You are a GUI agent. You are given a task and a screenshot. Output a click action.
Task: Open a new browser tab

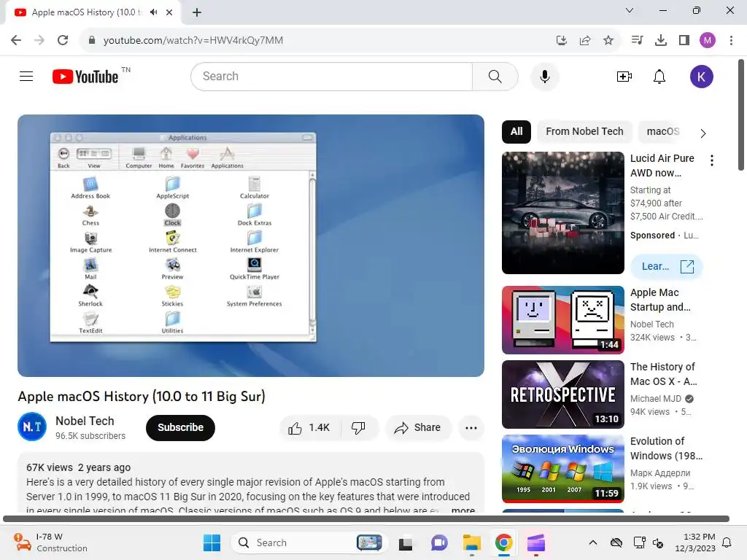click(x=197, y=12)
